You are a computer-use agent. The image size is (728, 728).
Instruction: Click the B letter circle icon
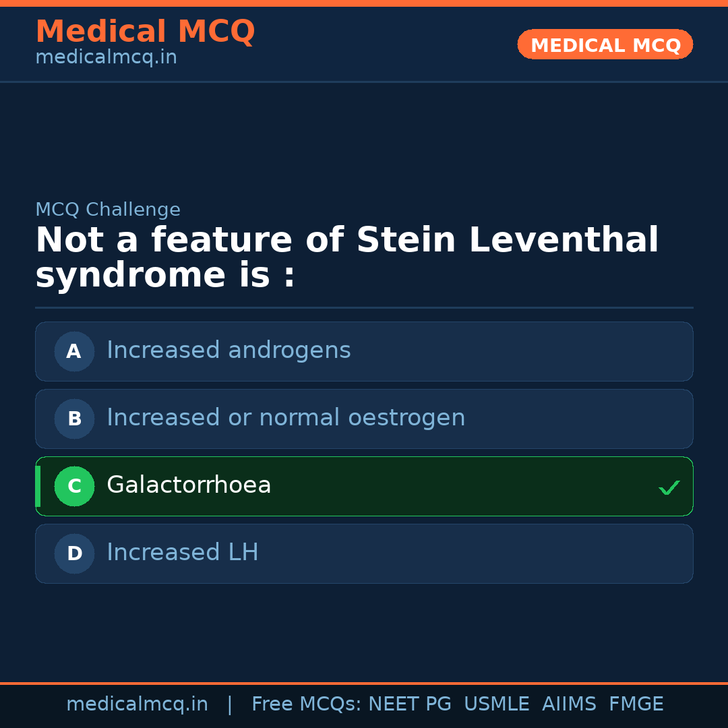coord(74,419)
